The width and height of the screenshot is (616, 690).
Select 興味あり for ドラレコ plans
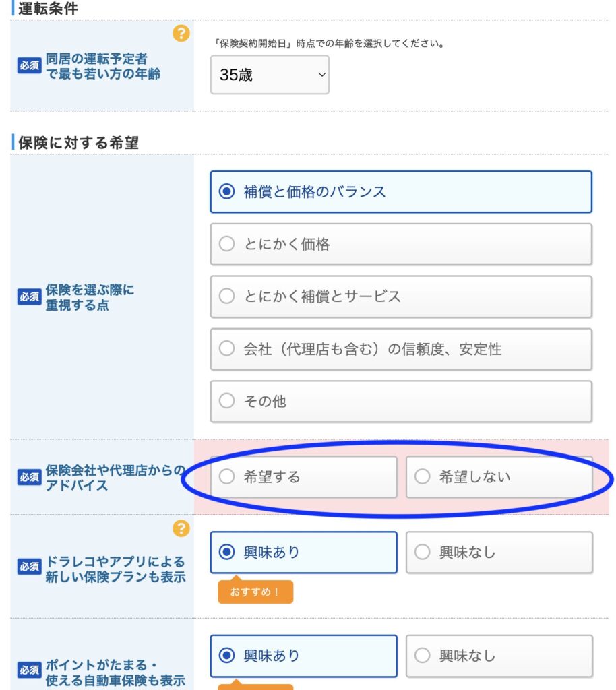point(303,553)
